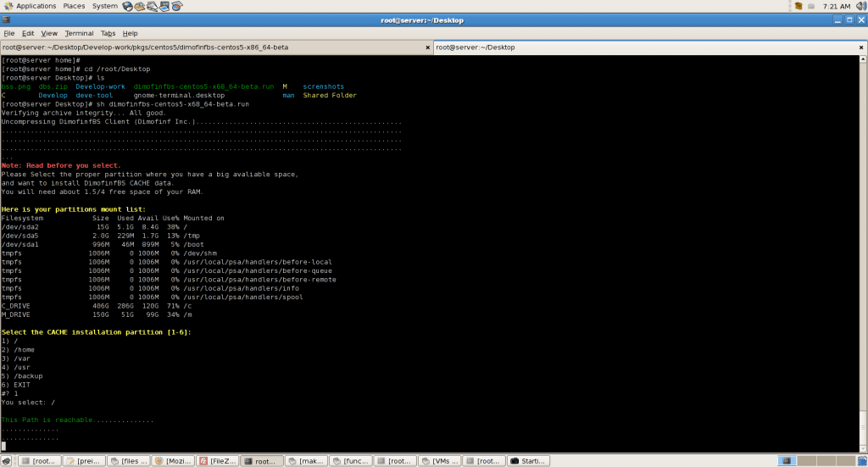This screenshot has height=467, width=868.
Task: Click 'Here is your partitions mount list:' heading
Action: (74, 209)
